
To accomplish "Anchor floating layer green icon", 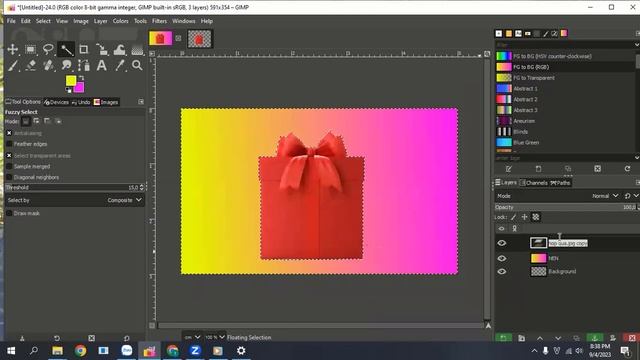I will tap(595, 338).
